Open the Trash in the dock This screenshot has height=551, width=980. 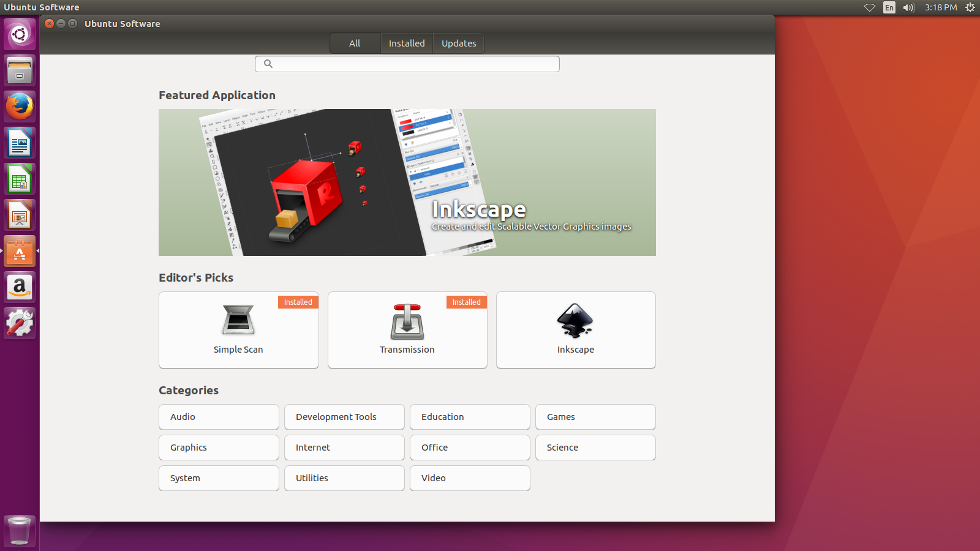pyautogui.click(x=20, y=531)
